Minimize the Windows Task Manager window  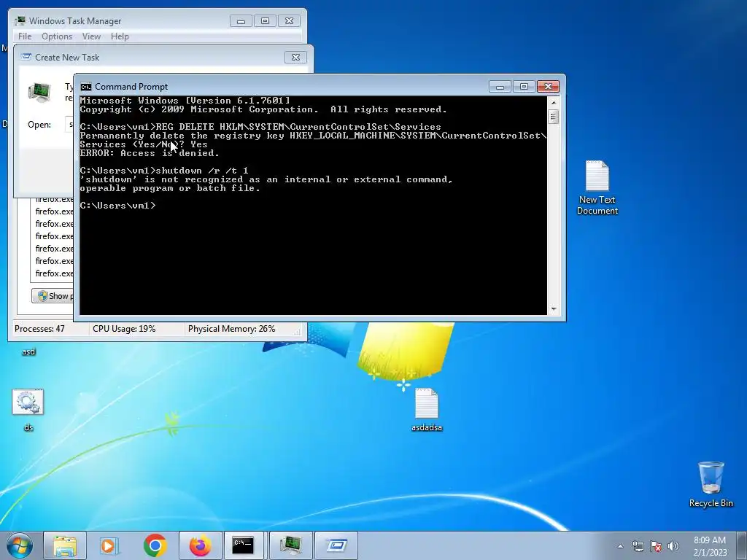(x=241, y=21)
